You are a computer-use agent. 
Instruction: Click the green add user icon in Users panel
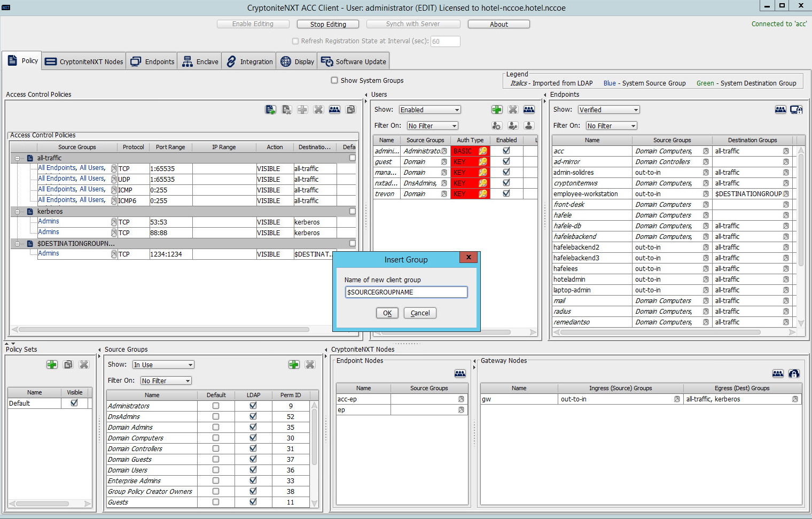pos(497,110)
